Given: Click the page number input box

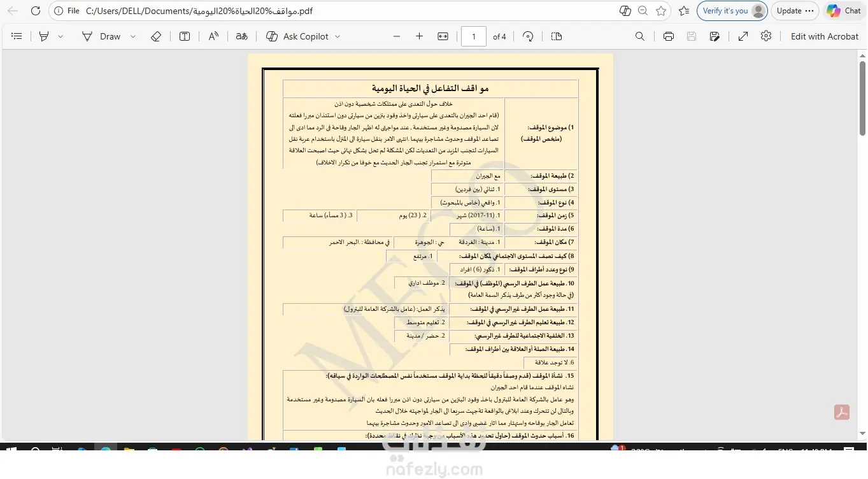Looking at the screenshot, I should click(474, 36).
